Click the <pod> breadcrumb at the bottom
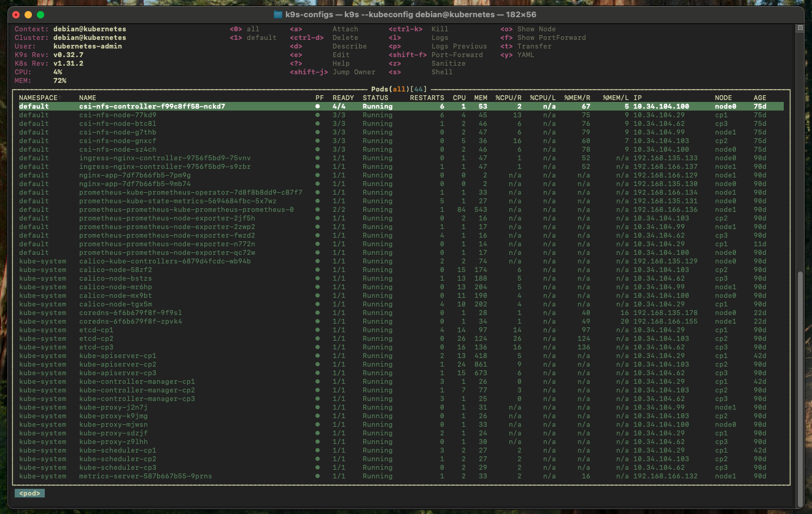The image size is (812, 514). (x=29, y=493)
